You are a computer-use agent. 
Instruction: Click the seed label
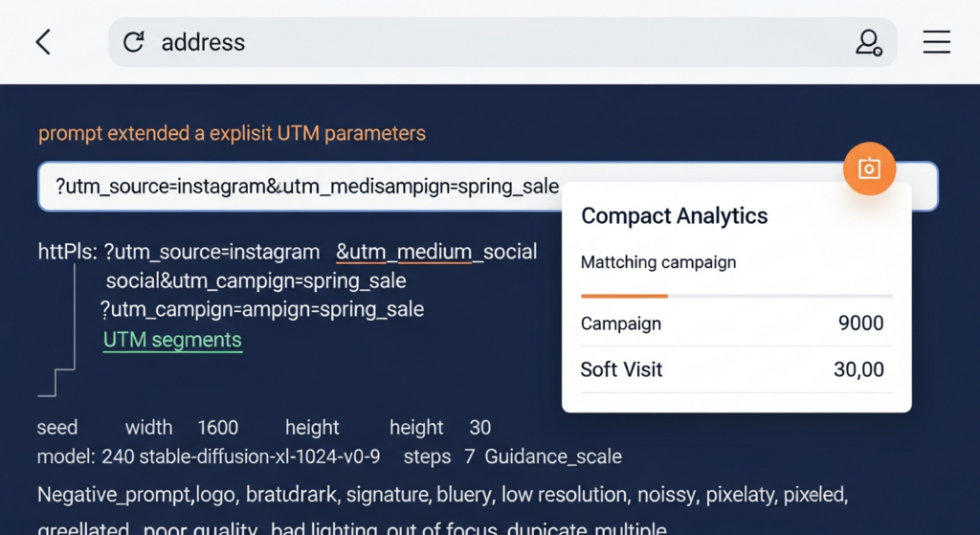pyautogui.click(x=57, y=428)
